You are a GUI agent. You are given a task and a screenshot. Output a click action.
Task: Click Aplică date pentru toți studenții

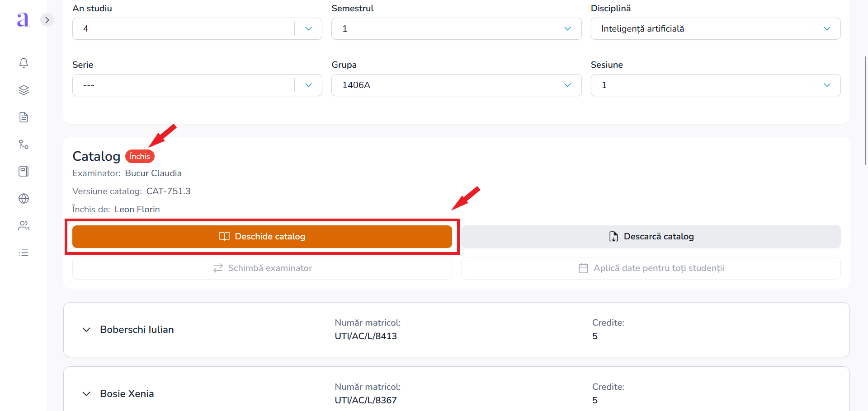(651, 268)
